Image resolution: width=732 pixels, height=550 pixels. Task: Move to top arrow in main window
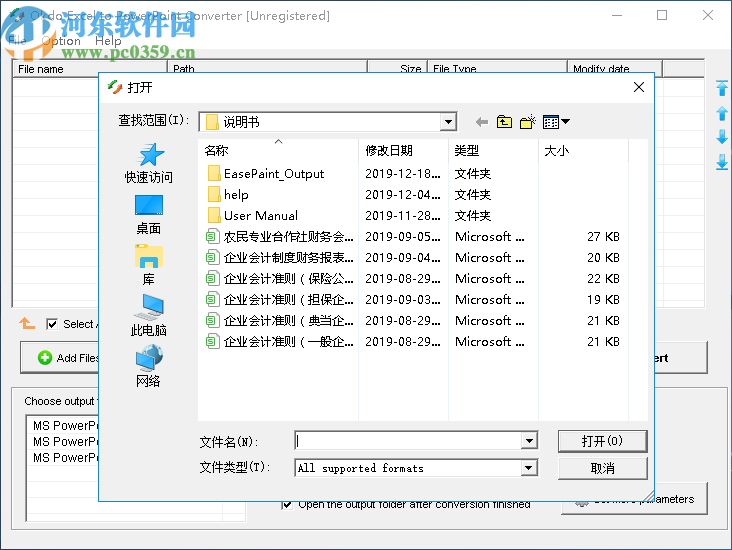click(x=722, y=88)
